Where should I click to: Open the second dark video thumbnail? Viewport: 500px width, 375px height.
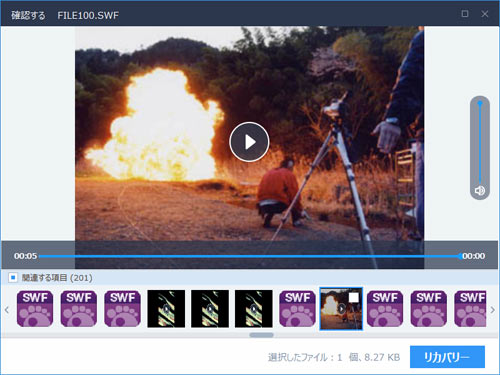[210, 309]
